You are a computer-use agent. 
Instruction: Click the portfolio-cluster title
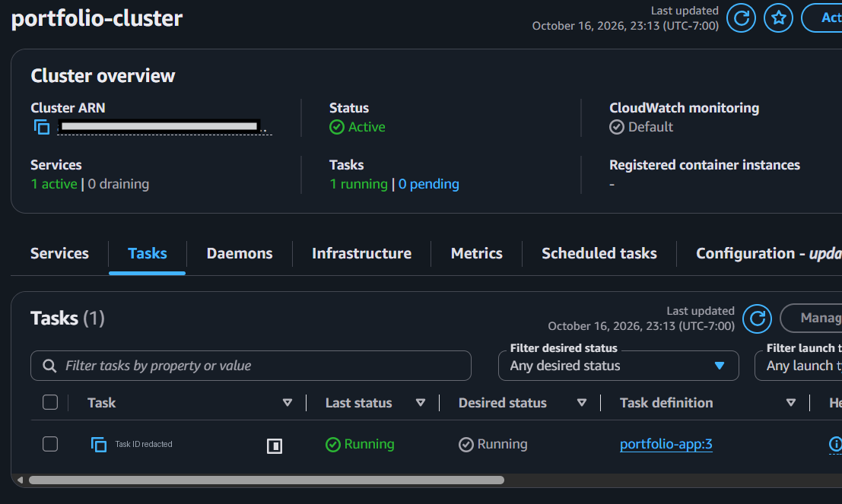point(97,19)
